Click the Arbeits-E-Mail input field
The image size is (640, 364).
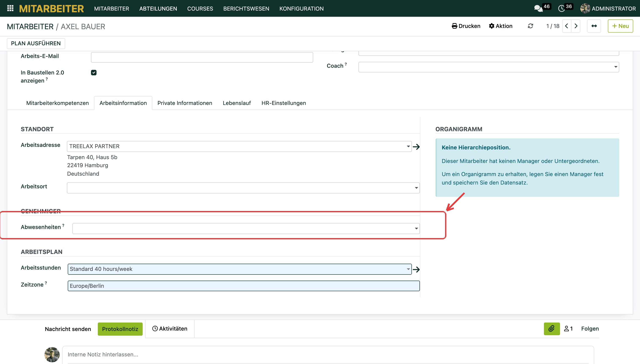pos(202,57)
